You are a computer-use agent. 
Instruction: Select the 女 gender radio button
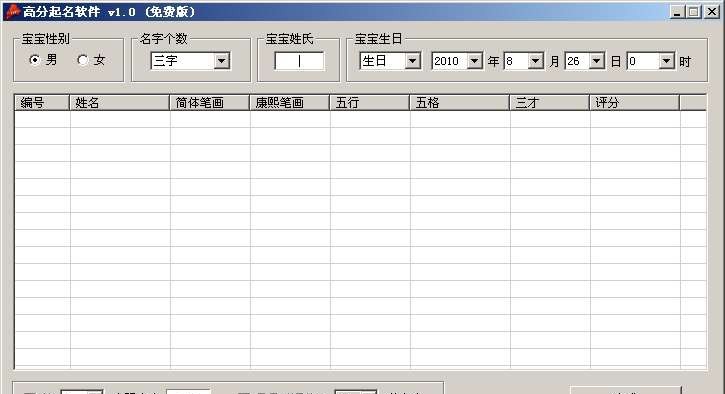pyautogui.click(x=83, y=60)
